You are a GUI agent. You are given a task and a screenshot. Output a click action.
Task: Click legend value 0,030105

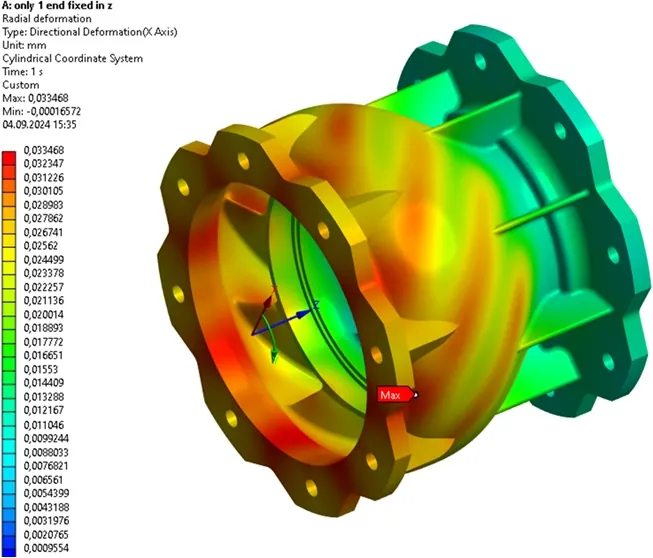click(x=43, y=191)
